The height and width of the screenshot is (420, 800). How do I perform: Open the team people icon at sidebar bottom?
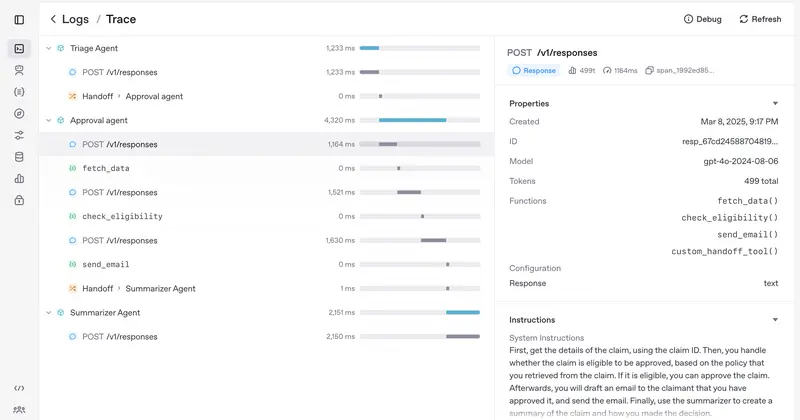pyautogui.click(x=19, y=410)
